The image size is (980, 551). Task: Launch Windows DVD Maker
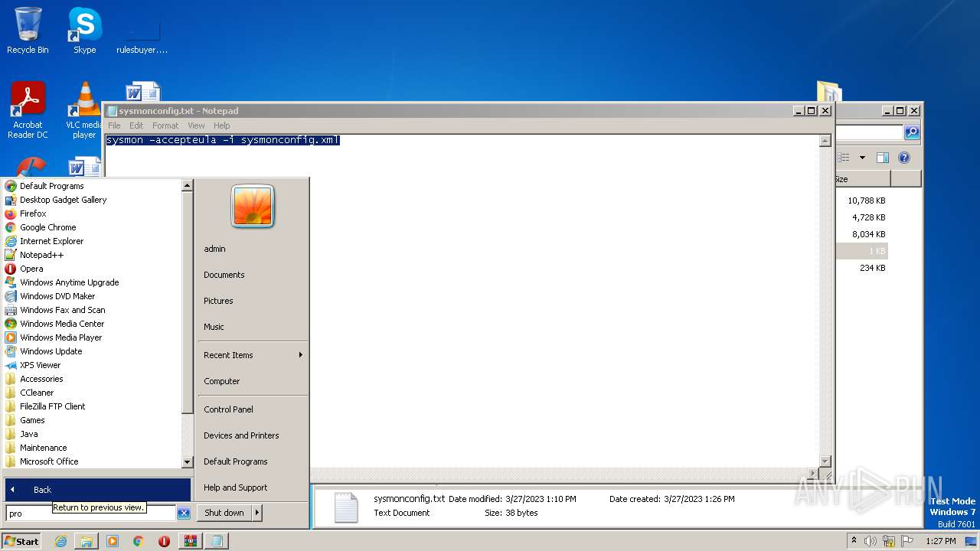click(92, 296)
